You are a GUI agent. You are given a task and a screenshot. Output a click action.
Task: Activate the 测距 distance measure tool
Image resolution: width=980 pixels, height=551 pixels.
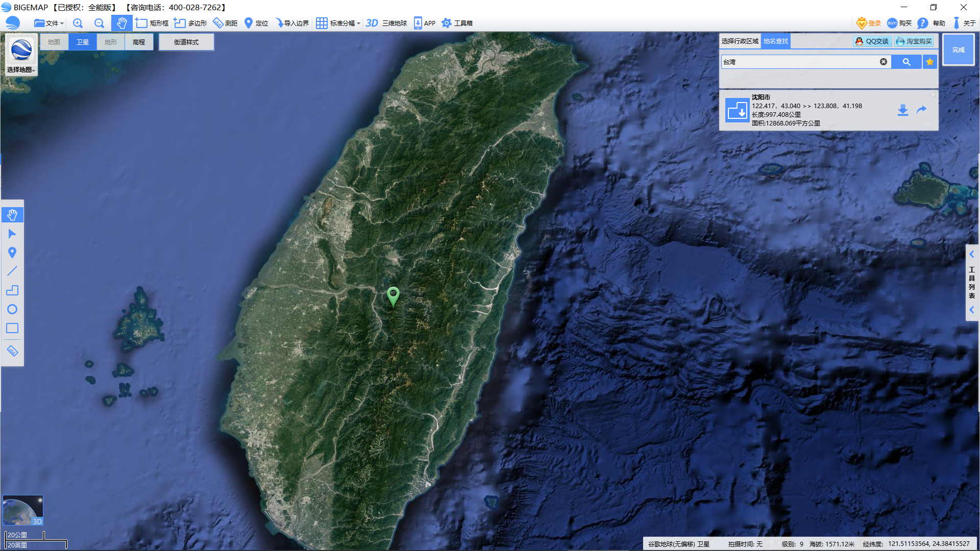(x=225, y=23)
